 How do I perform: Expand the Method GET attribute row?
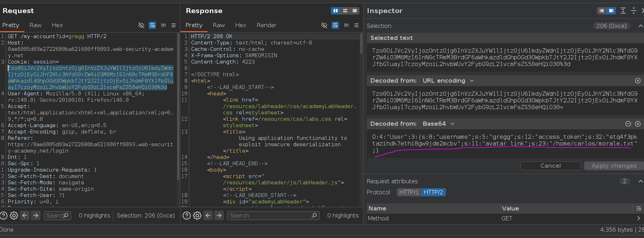tap(639, 218)
